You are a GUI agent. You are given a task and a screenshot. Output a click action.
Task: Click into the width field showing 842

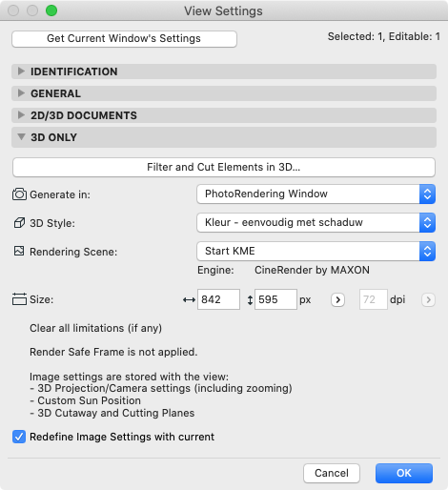pos(218,299)
